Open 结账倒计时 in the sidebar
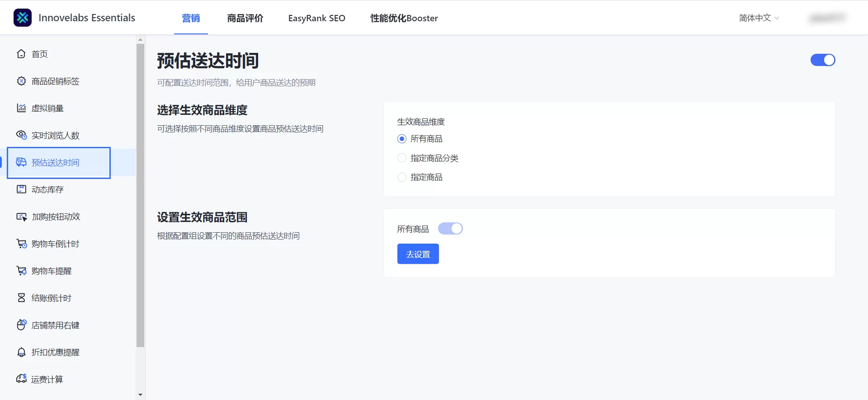The width and height of the screenshot is (868, 400). click(x=68, y=298)
